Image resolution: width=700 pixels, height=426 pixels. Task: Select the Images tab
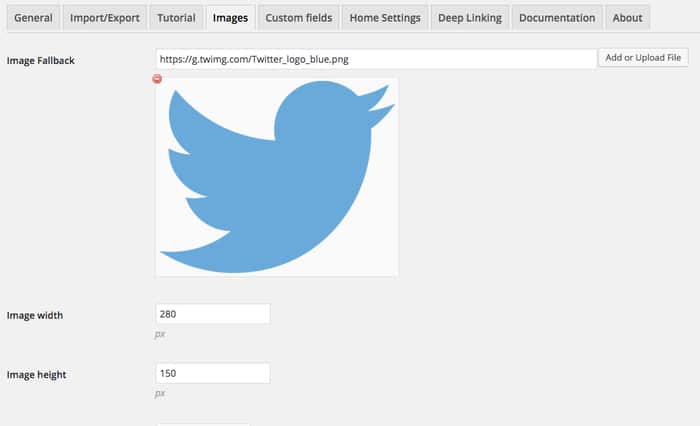coord(230,18)
